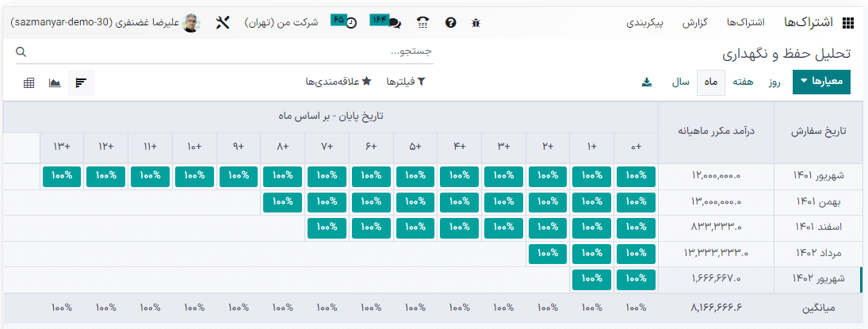Click the شرکت من (تهران) company switcher

pos(281,23)
